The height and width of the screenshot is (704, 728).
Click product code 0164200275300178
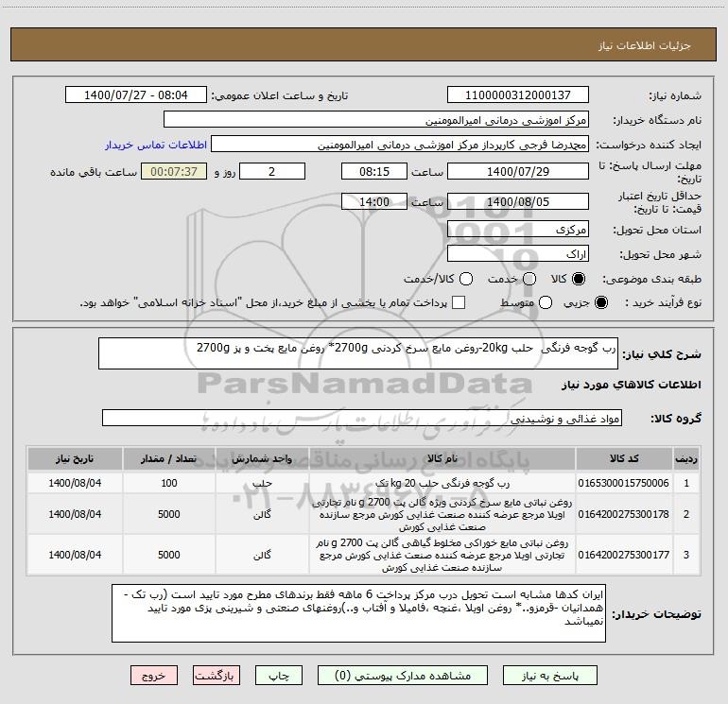tap(624, 514)
